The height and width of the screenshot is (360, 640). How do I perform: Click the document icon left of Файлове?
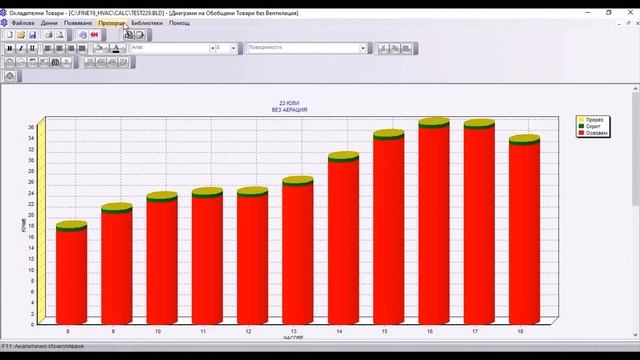click(4, 23)
